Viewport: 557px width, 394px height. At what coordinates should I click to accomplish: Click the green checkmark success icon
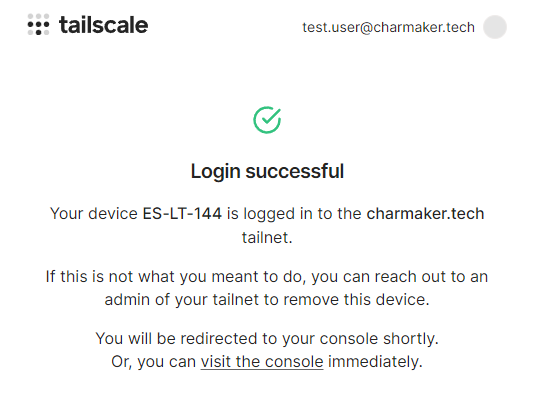coord(267,120)
